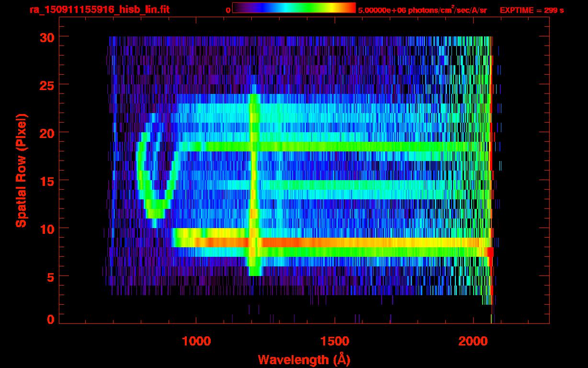
Task: Click the green horizontal band at row 18
Action: (335, 147)
